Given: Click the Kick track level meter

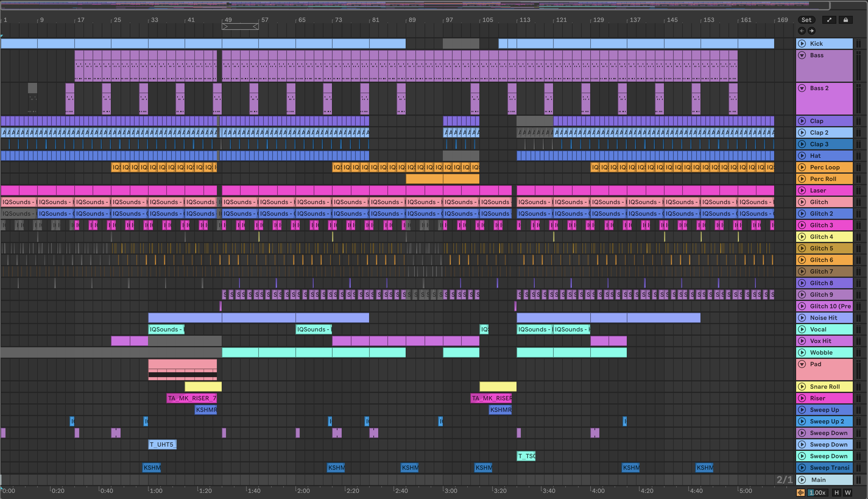Looking at the screenshot, I should coord(859,44).
